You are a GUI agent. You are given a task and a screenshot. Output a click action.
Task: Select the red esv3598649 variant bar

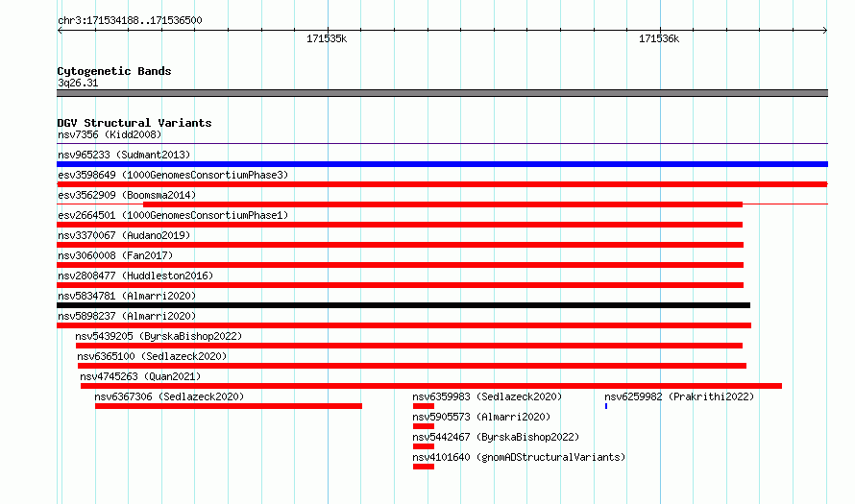(x=442, y=184)
